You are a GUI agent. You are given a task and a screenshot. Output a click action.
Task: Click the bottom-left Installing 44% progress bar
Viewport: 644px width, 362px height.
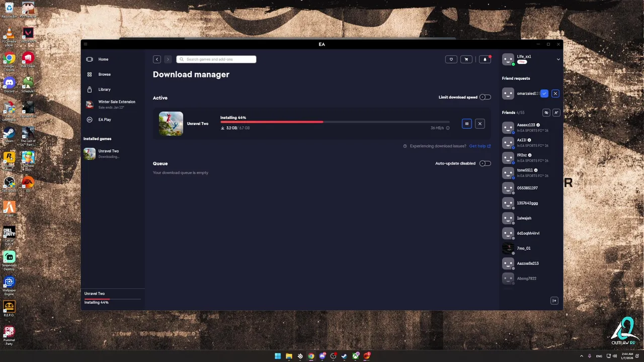click(x=113, y=298)
